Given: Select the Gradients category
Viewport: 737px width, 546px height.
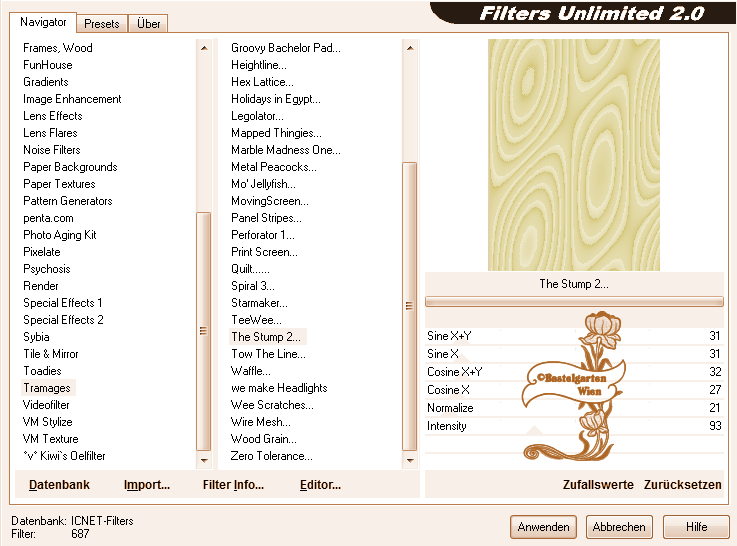Looking at the screenshot, I should coord(46,82).
